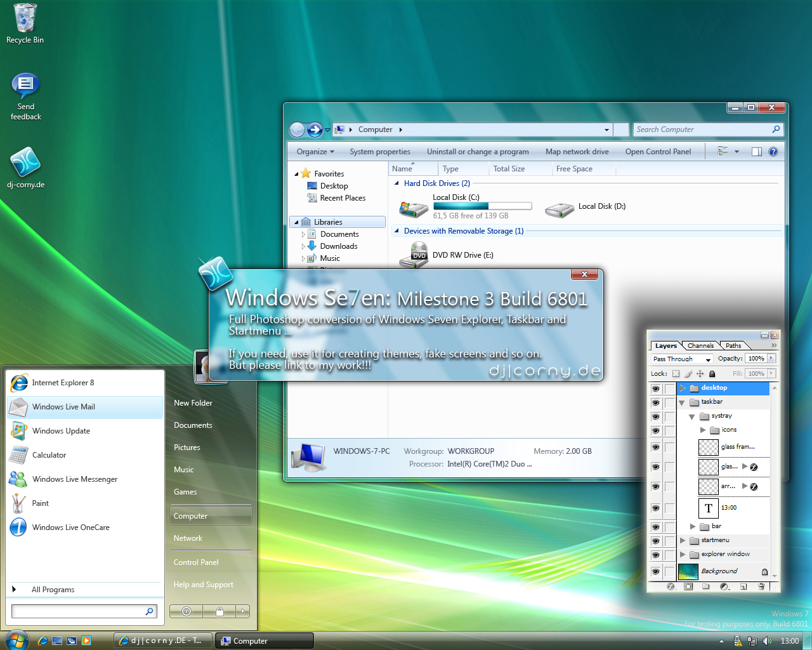Image resolution: width=812 pixels, height=650 pixels.
Task: Launch Windows Media Player from quick launch
Action: (86, 641)
